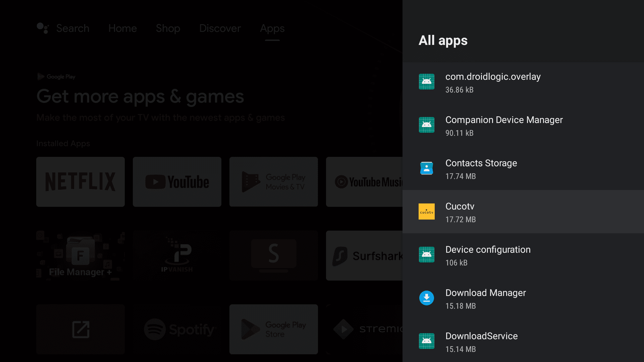This screenshot has height=362, width=644.
Task: Launch the YouTube app tile
Action: click(177, 182)
